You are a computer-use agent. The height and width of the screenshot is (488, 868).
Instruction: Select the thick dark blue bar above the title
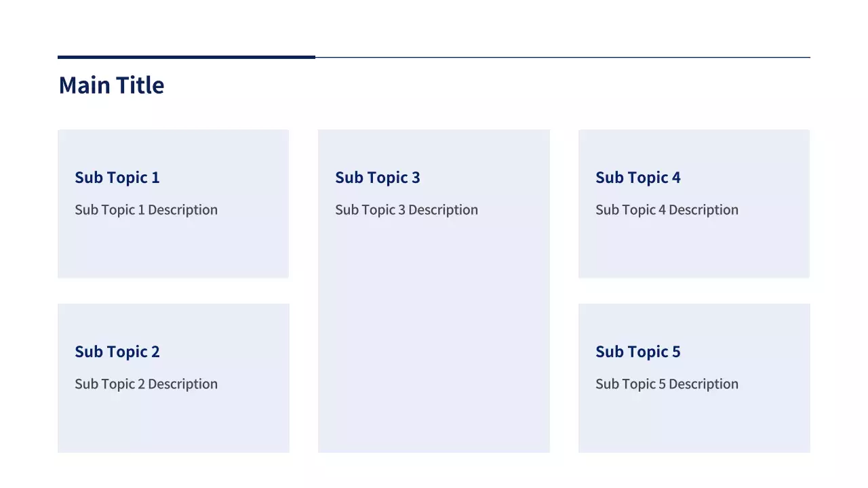click(186, 57)
